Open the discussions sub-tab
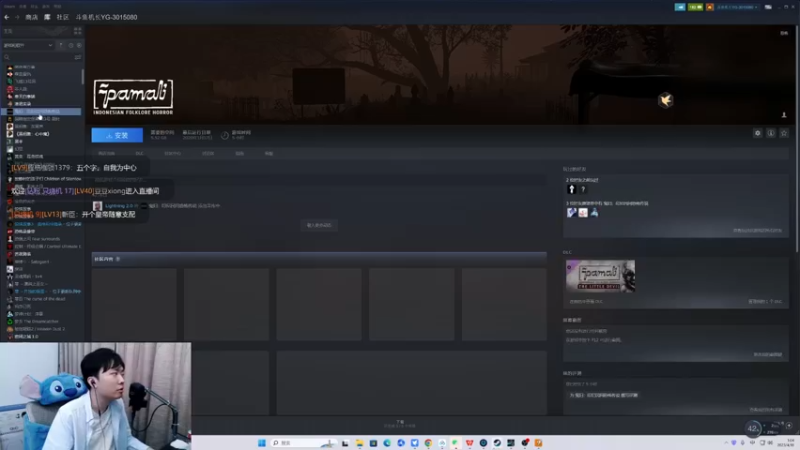The height and width of the screenshot is (450, 800). [208, 154]
